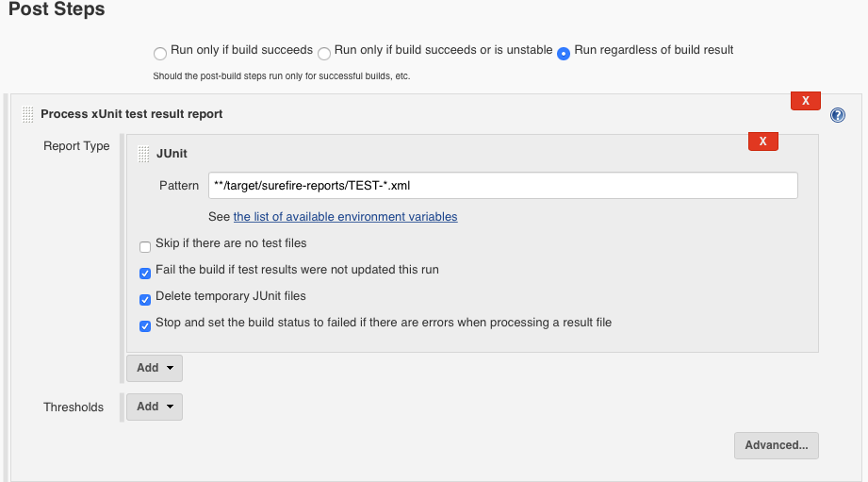Screen dimensions: 868x482
Task: Select Run regardless of build result
Action: 564,54
